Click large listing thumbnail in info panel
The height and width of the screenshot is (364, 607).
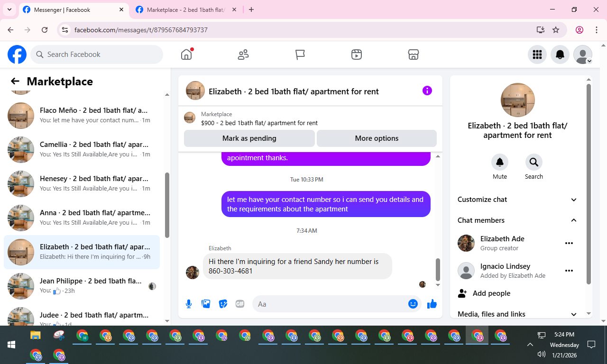click(518, 100)
